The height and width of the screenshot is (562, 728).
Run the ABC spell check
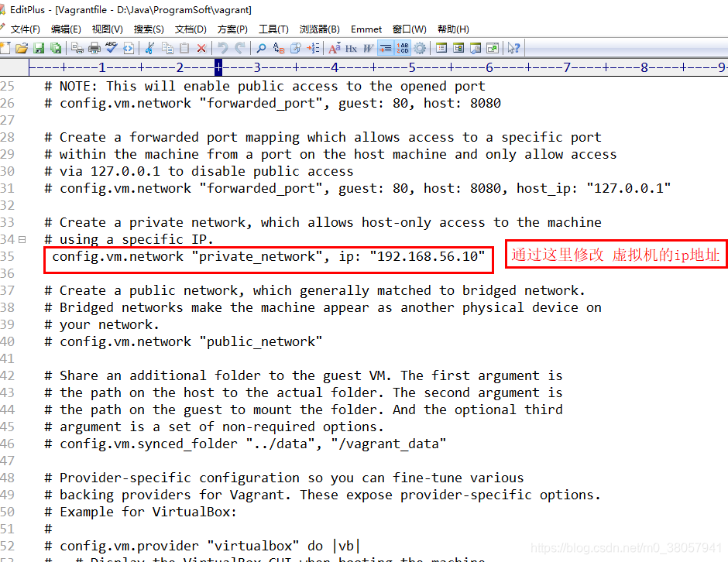[112, 48]
